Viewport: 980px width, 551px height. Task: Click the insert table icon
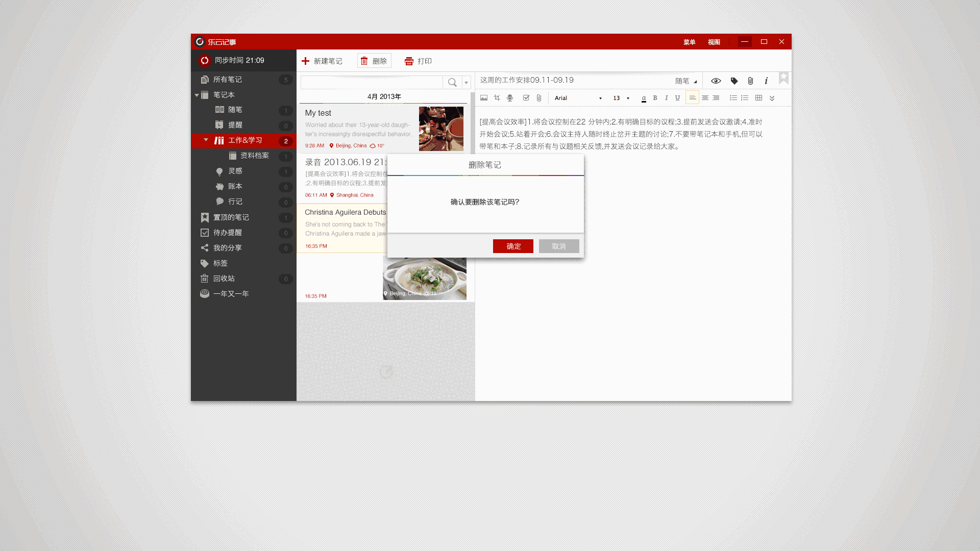[x=758, y=98]
